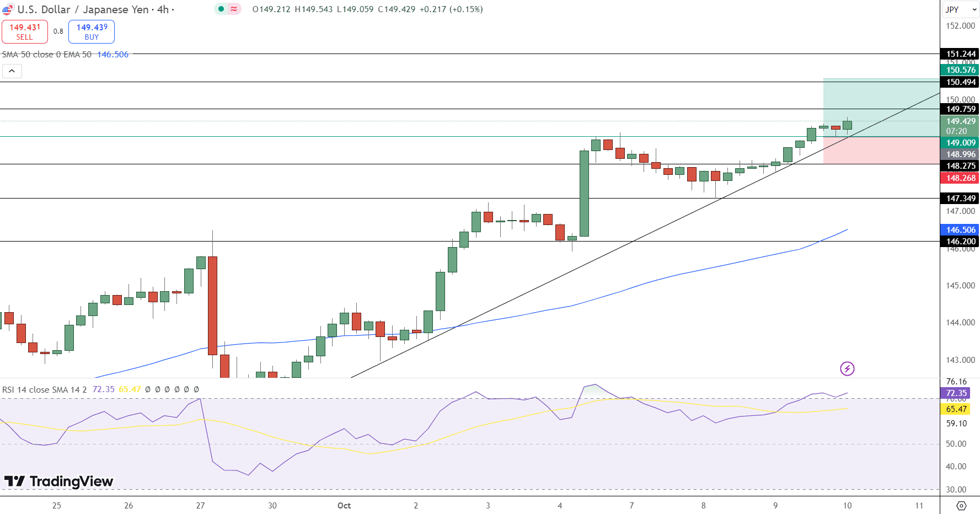This screenshot has width=980, height=514.
Task: Click the RSI 30.00 axis label
Action: (x=956, y=490)
